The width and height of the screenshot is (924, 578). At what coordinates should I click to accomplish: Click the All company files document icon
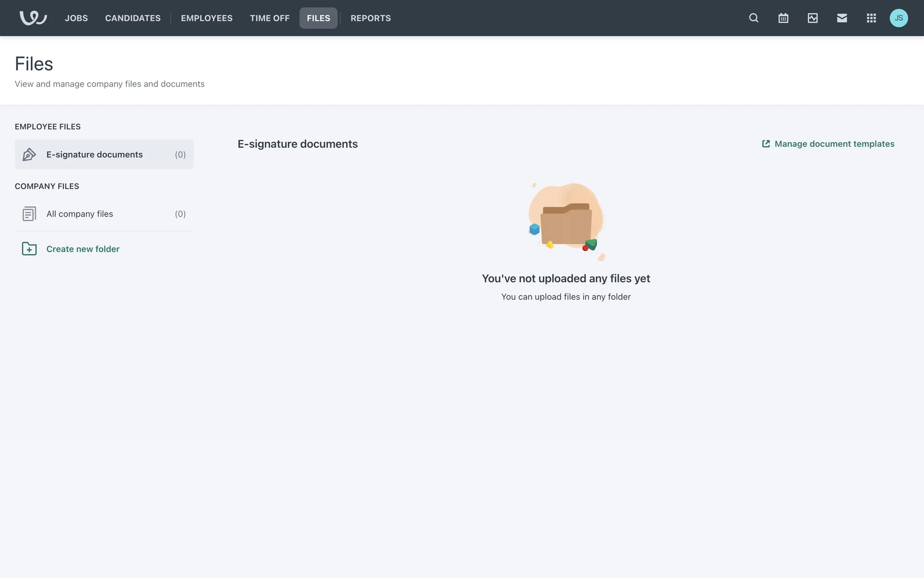[x=29, y=214]
